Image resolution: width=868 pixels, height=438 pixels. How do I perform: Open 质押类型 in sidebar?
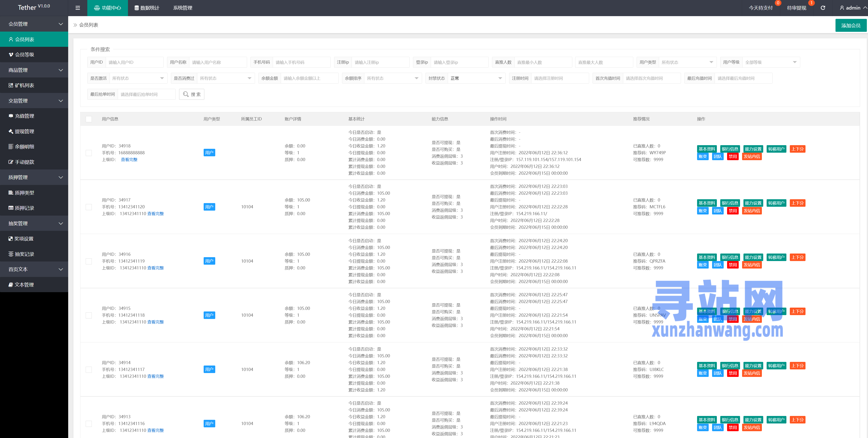(34, 193)
